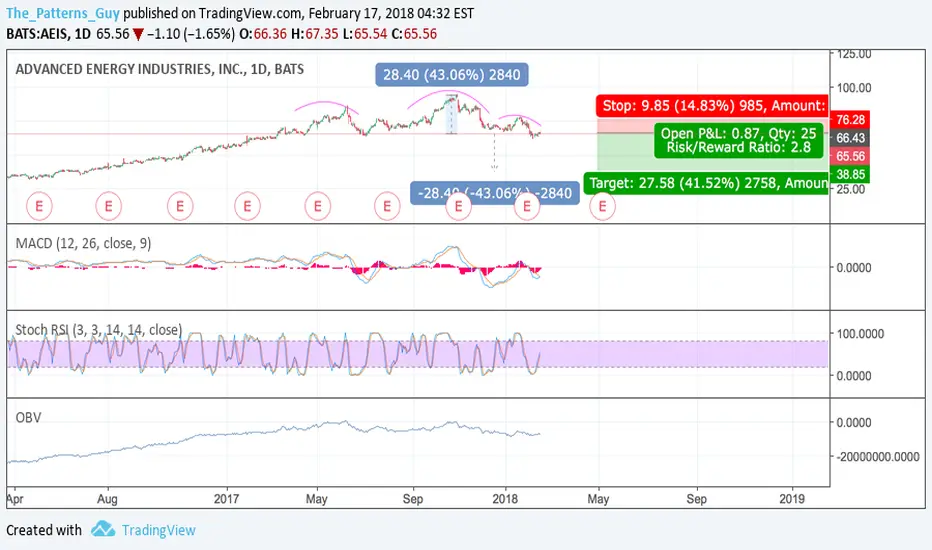Click the C:65.56 close value
Image resolution: width=932 pixels, height=550 pixels.
(x=414, y=34)
